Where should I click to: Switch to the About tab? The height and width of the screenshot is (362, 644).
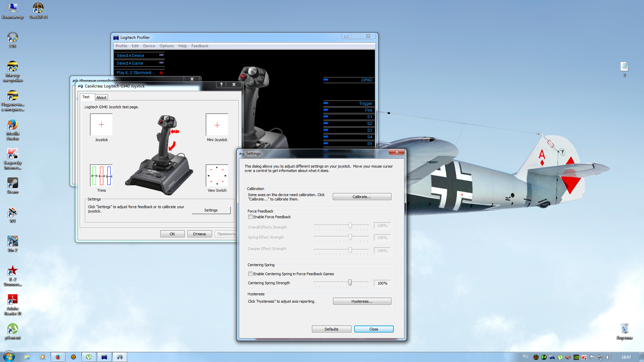pos(101,98)
